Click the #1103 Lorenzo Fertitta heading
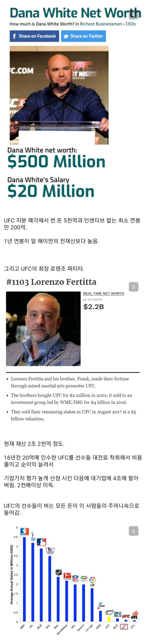Screen dimensions: 146x644 [51, 282]
